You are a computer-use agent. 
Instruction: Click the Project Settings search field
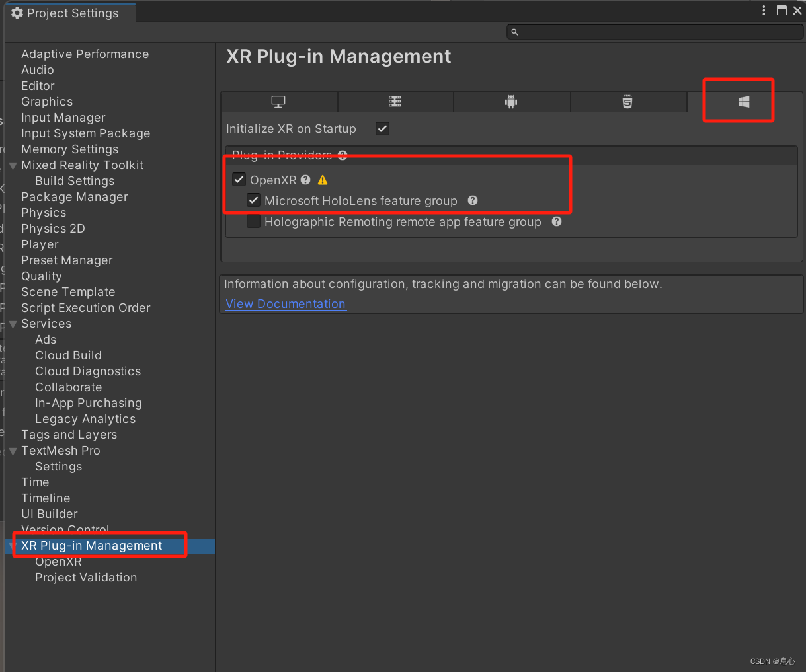coord(655,31)
